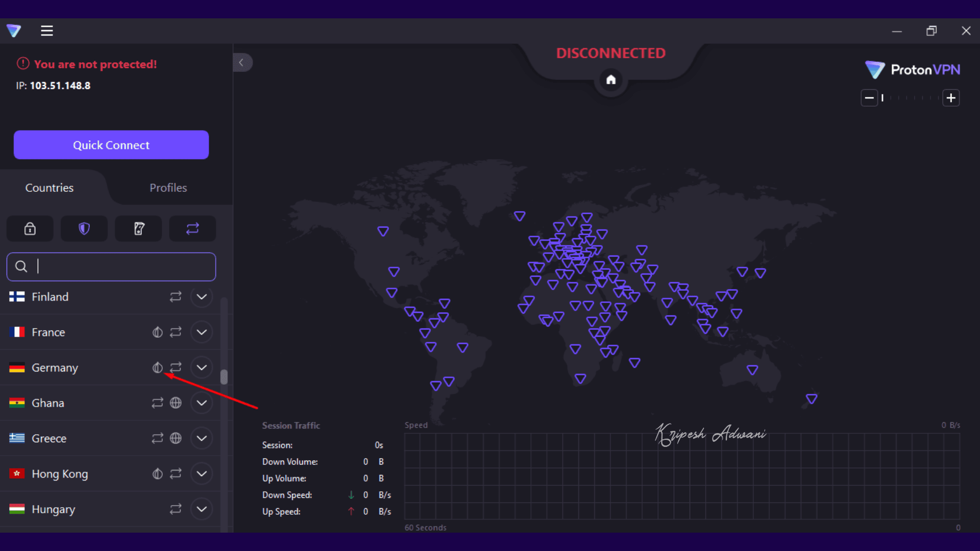Toggle the Kill Switch icon

coord(139,229)
